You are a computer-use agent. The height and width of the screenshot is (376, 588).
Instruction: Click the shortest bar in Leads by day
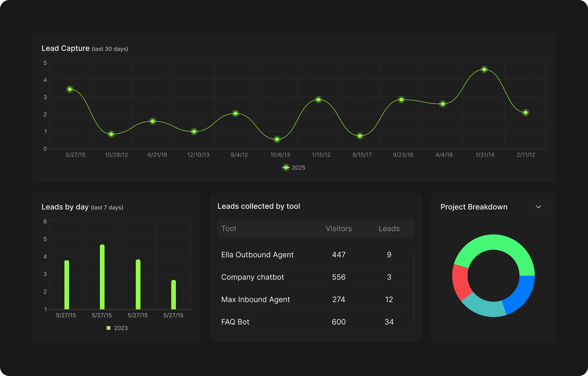tap(173, 295)
